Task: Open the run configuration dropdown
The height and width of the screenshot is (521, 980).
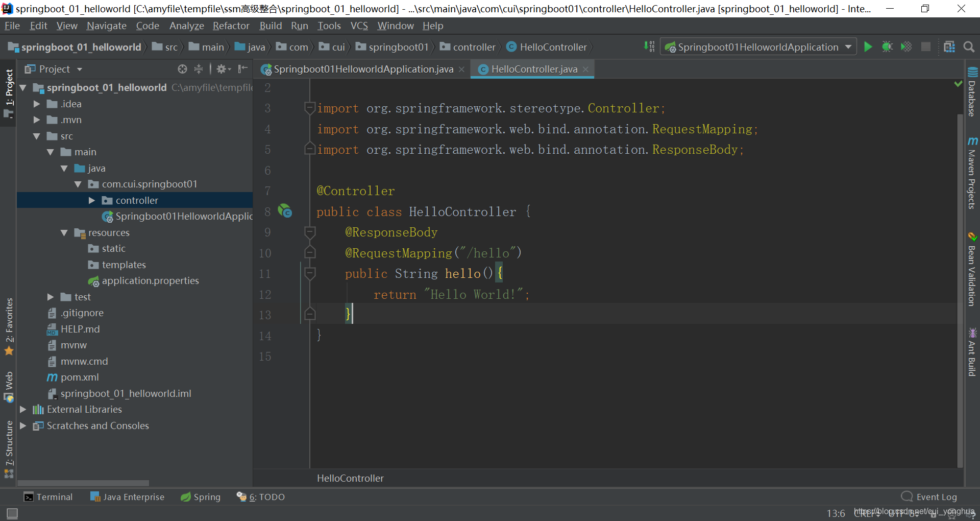Action: coord(758,47)
